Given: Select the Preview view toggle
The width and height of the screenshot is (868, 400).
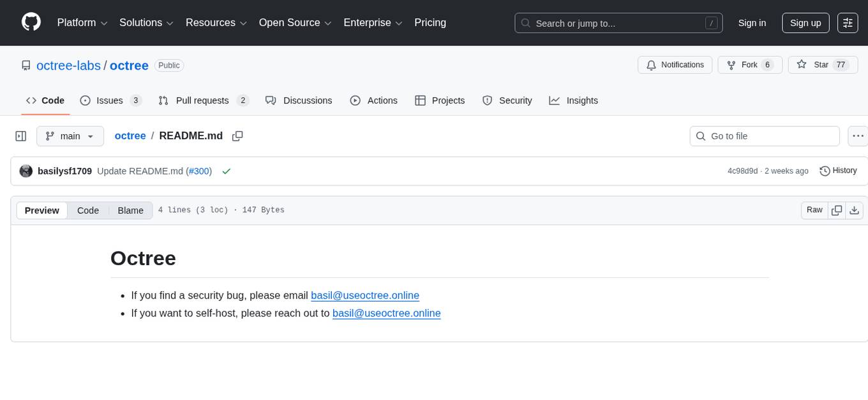Looking at the screenshot, I should [x=42, y=210].
